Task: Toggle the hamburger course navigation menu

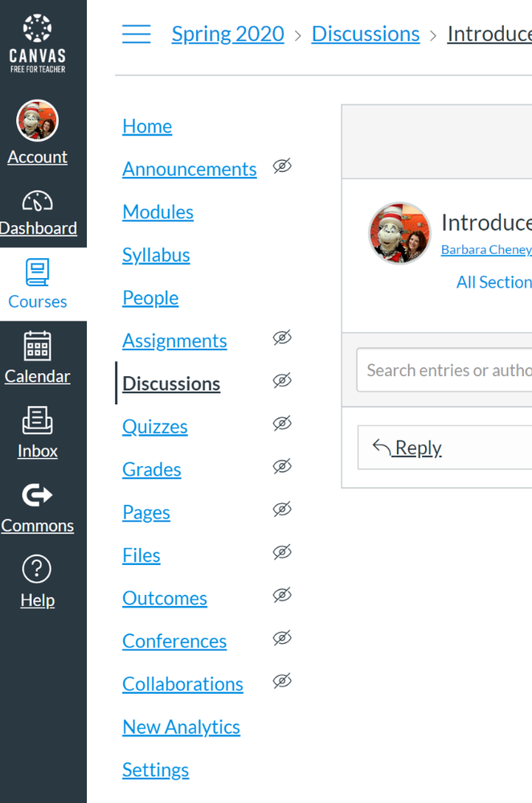Action: (137, 34)
